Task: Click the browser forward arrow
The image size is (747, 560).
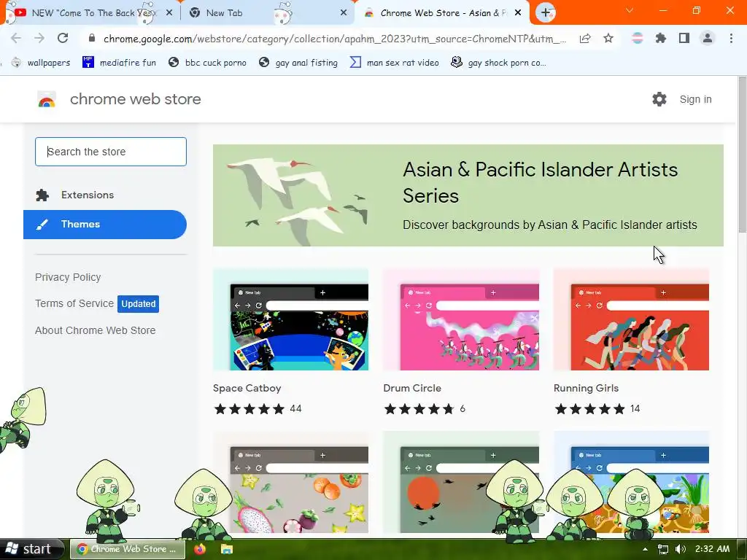Action: tap(39, 38)
